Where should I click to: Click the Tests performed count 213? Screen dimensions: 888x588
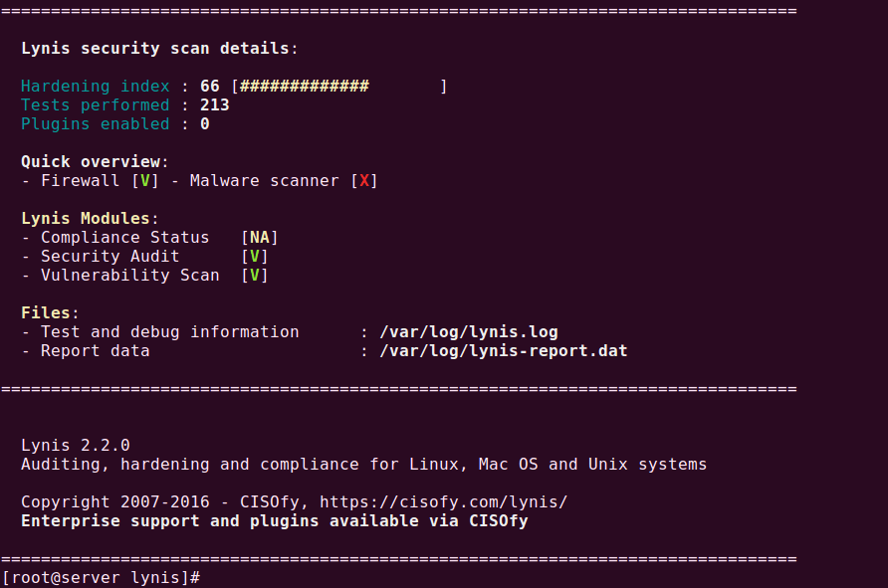pyautogui.click(x=214, y=105)
